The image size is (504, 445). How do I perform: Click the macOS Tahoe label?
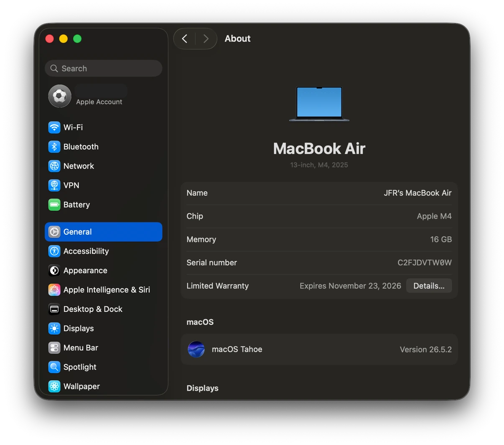(x=237, y=349)
